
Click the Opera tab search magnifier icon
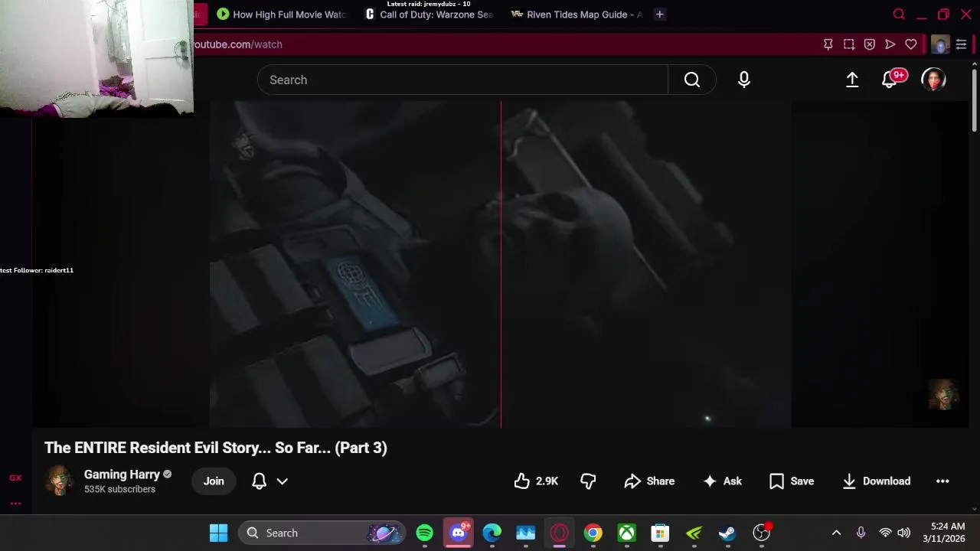click(x=899, y=15)
